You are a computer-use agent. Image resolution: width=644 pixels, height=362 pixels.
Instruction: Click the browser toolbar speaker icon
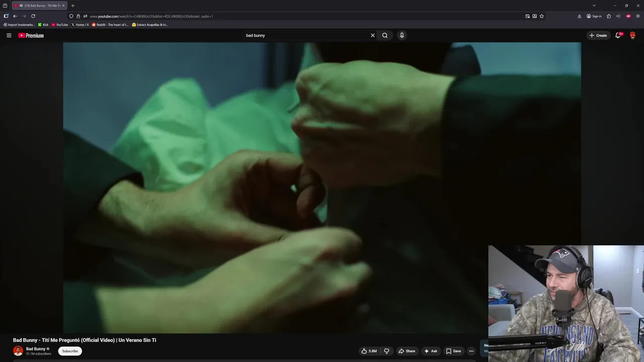click(618, 16)
